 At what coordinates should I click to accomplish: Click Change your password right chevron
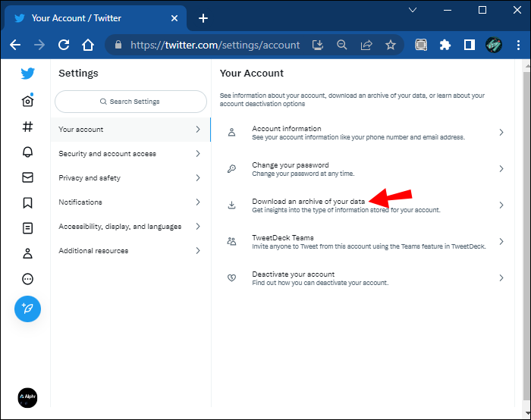click(x=501, y=168)
